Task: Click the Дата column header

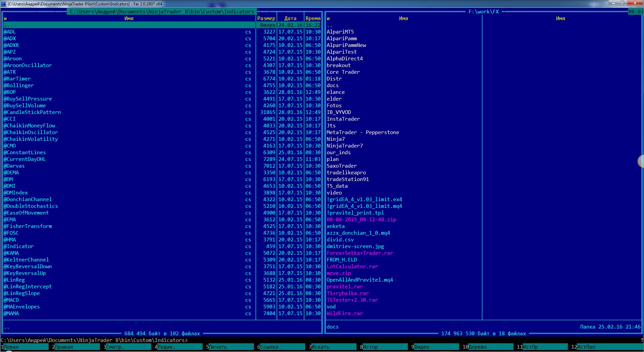Action: [290, 18]
